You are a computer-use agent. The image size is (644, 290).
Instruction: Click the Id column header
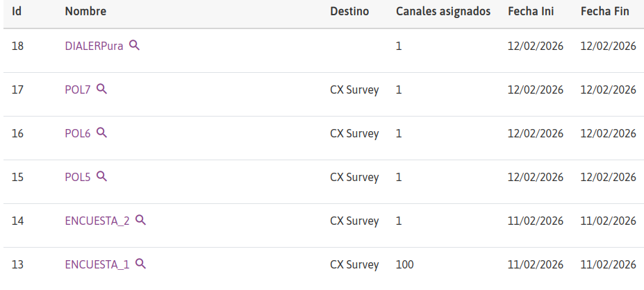17,12
